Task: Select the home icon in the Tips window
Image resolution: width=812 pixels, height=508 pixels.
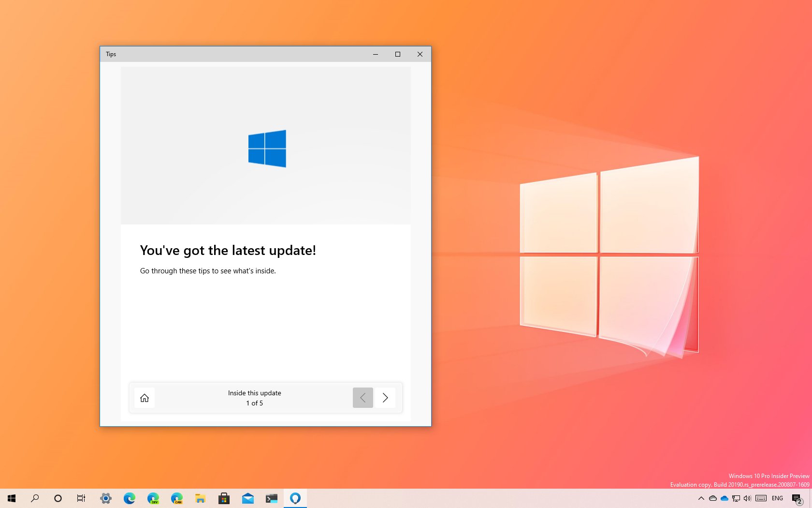Action: pyautogui.click(x=144, y=398)
